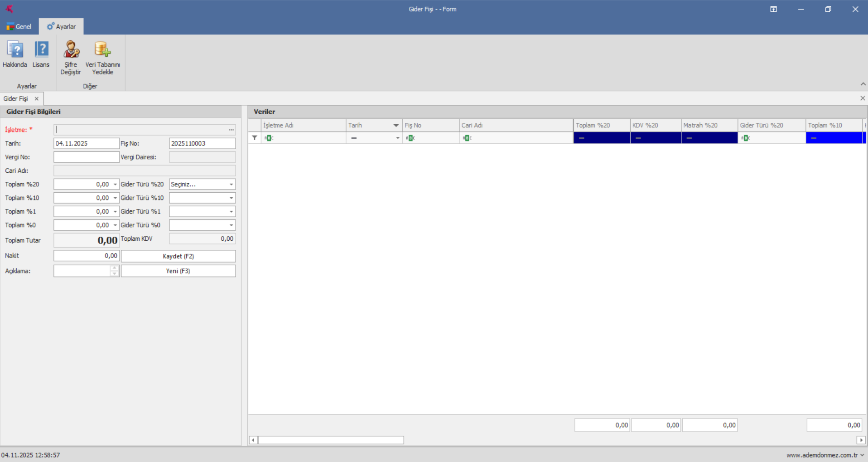Click Veri Tabanını Yedekle backup icon
This screenshot has height=462, width=868.
pos(102,49)
